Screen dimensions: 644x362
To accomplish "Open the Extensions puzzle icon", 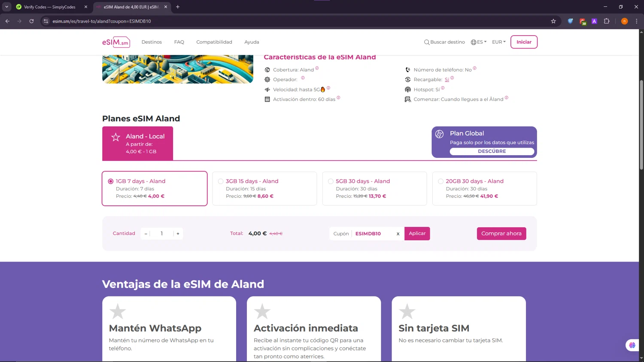I will click(607, 21).
